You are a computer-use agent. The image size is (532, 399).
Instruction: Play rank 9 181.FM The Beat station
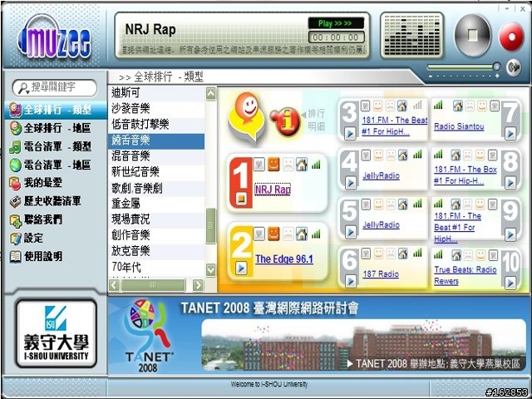(x=510, y=234)
